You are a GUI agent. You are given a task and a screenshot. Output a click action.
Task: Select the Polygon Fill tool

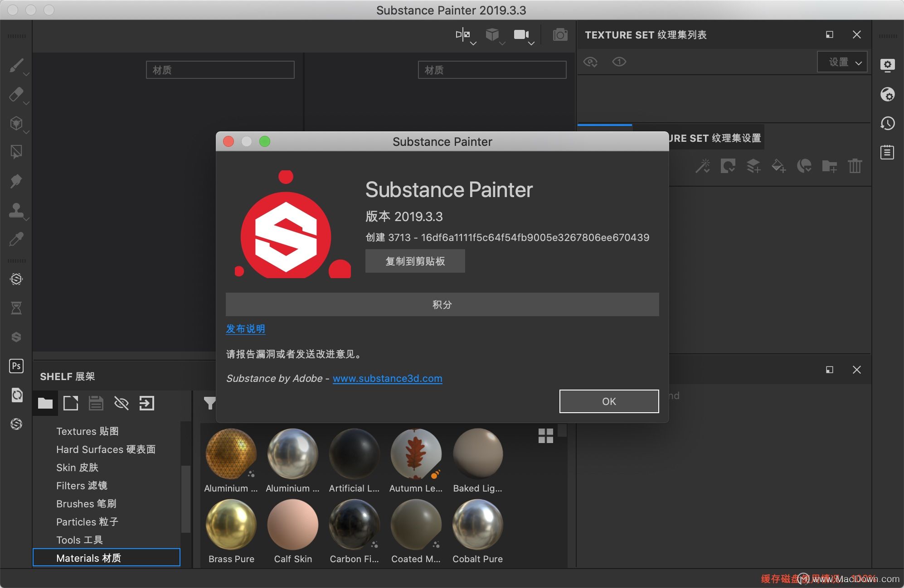click(16, 152)
